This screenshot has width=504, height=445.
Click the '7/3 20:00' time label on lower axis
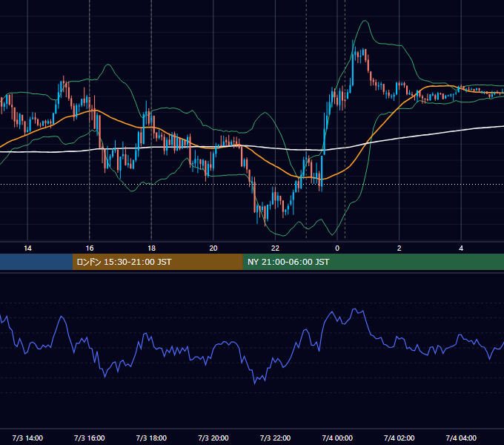point(213,438)
